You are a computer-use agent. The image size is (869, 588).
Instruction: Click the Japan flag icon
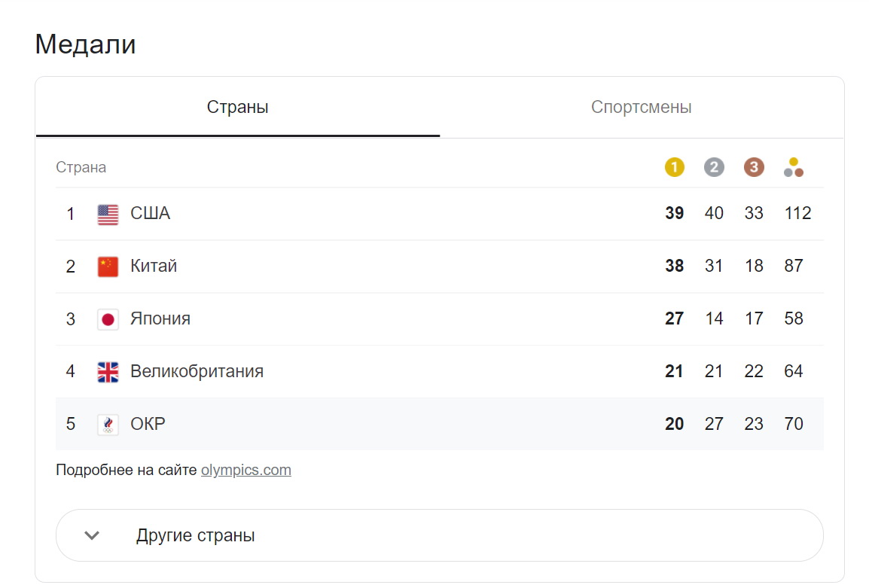click(108, 319)
